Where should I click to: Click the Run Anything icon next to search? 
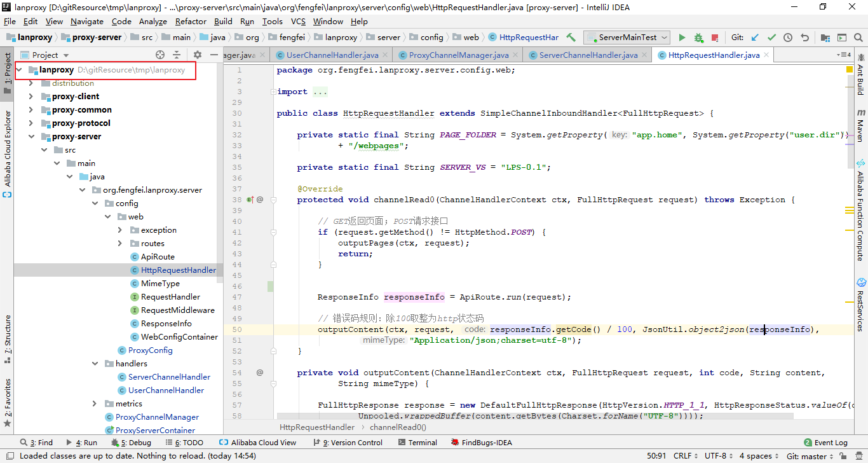click(842, 38)
